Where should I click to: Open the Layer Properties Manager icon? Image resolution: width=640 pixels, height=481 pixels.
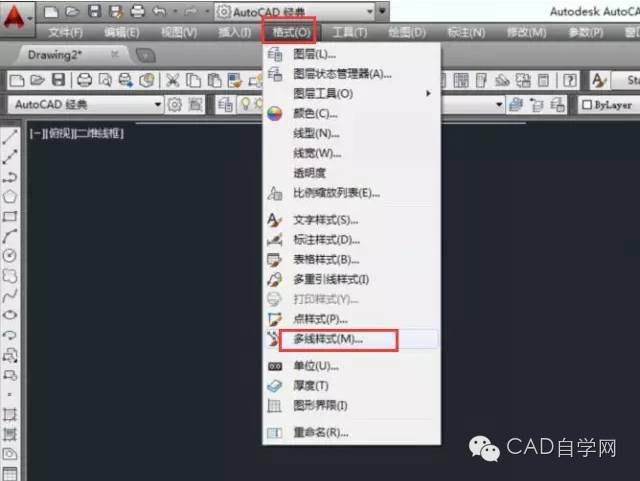tap(225, 105)
